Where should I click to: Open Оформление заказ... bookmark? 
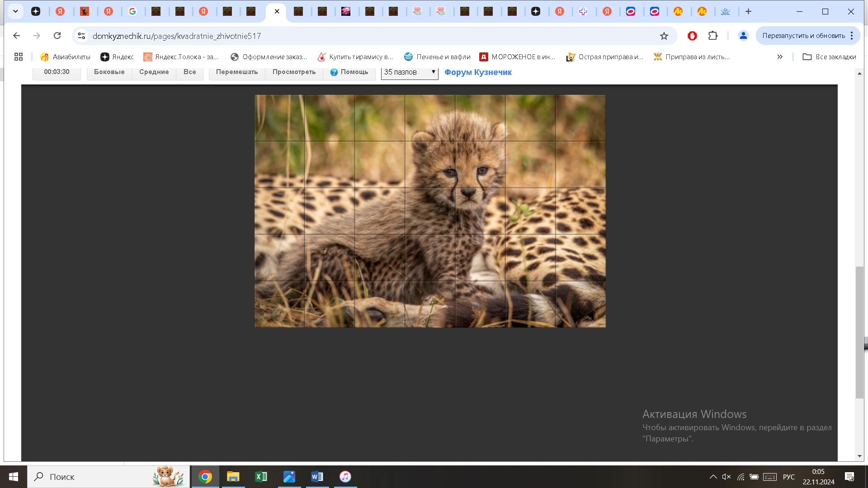click(x=269, y=56)
